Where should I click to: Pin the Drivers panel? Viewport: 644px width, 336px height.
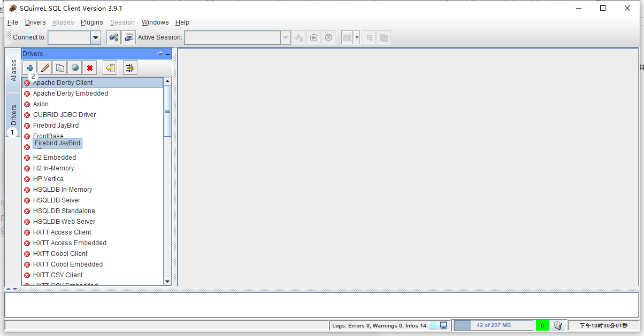click(160, 53)
